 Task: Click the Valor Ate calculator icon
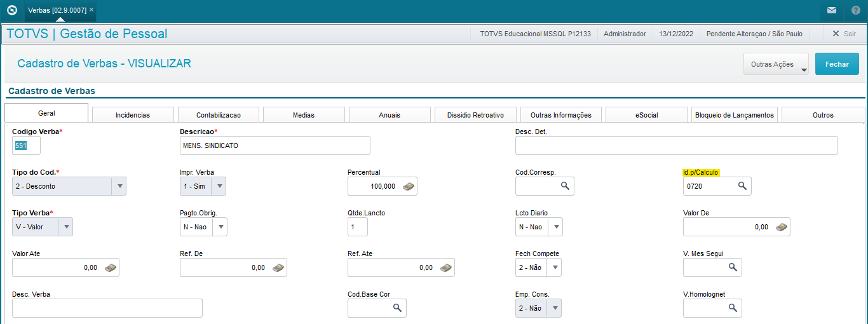[110, 267]
